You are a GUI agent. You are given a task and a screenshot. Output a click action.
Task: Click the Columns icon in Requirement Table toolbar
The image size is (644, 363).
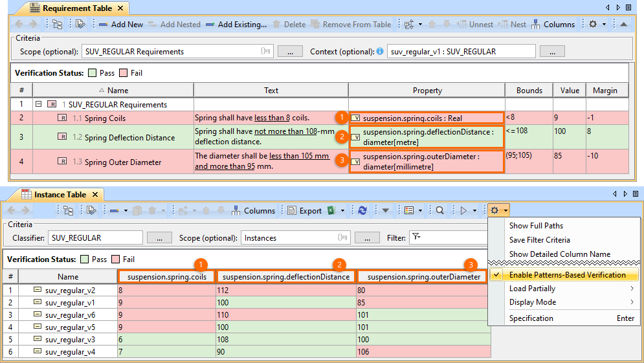click(536, 25)
